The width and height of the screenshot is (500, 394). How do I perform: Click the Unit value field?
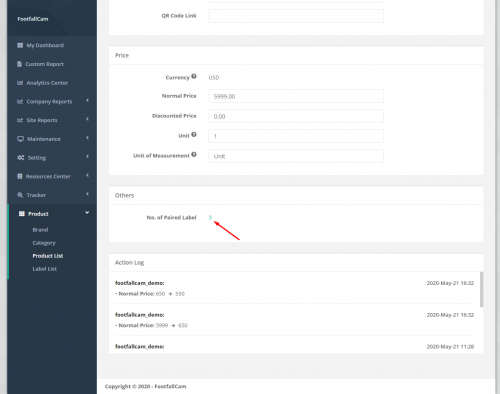click(296, 136)
